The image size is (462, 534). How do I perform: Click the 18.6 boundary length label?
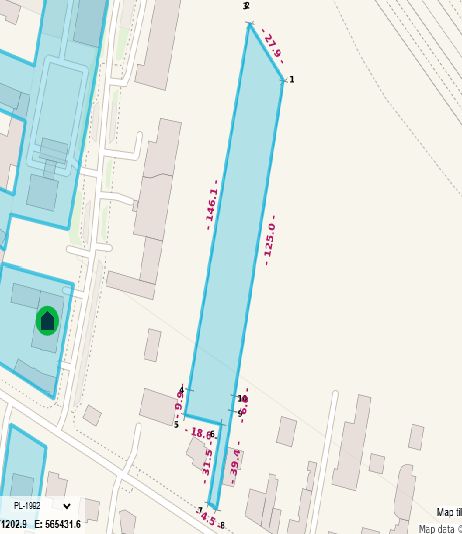pyautogui.click(x=198, y=433)
